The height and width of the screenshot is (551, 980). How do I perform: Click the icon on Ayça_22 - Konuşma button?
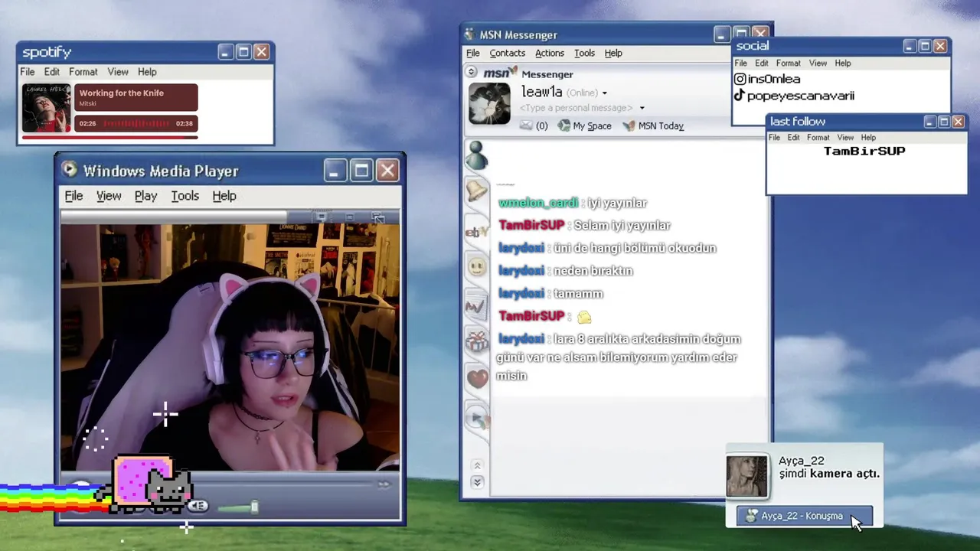coord(752,516)
